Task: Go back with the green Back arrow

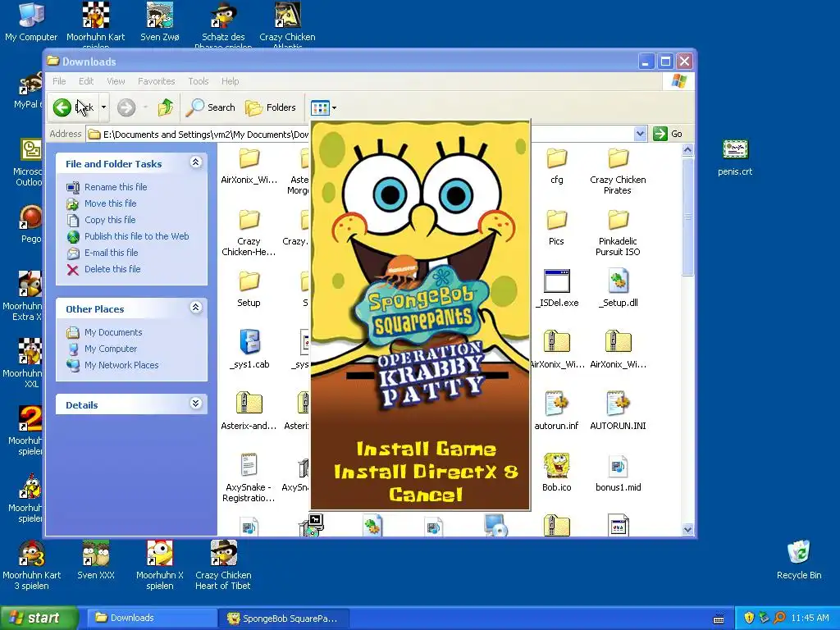Action: point(74,107)
